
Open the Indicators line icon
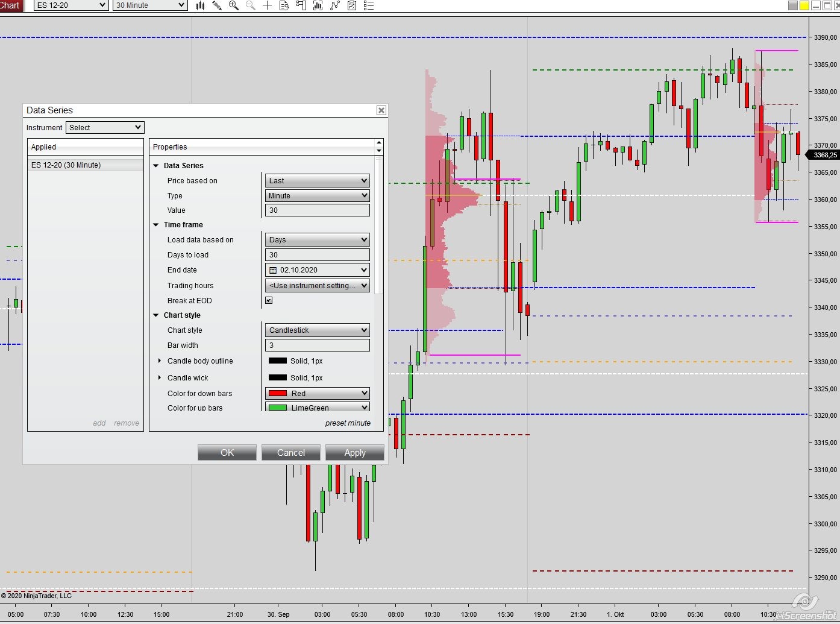[335, 5]
